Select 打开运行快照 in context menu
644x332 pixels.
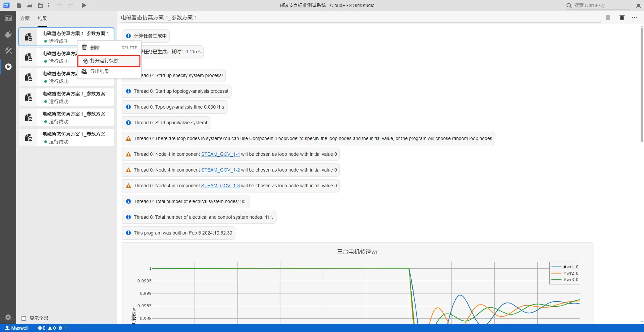click(104, 61)
